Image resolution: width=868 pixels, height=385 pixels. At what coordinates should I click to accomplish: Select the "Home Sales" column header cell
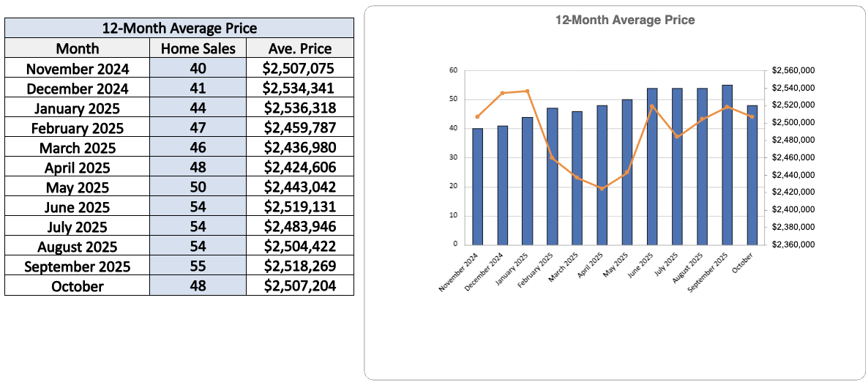click(x=198, y=48)
